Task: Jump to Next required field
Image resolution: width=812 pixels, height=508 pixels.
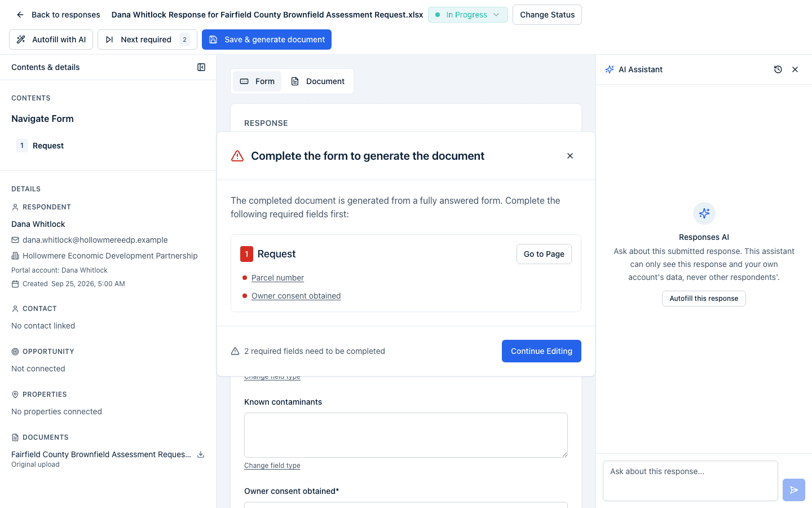Action: tap(147, 40)
